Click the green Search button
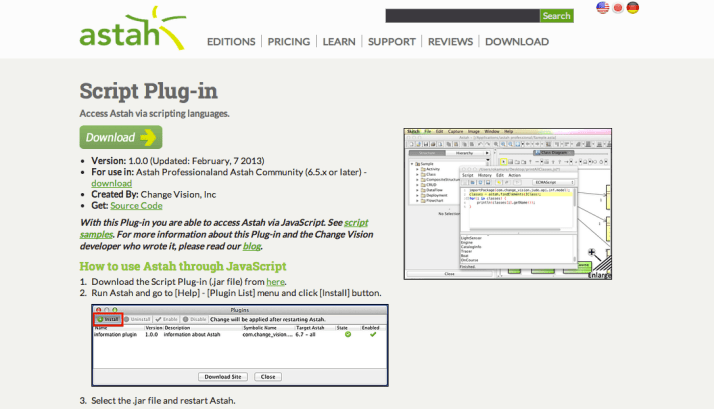The image size is (714, 409). (x=556, y=16)
